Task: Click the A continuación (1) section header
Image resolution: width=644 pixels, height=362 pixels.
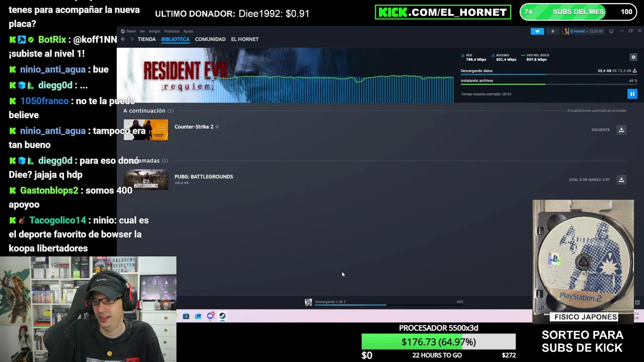Action: [x=148, y=111]
